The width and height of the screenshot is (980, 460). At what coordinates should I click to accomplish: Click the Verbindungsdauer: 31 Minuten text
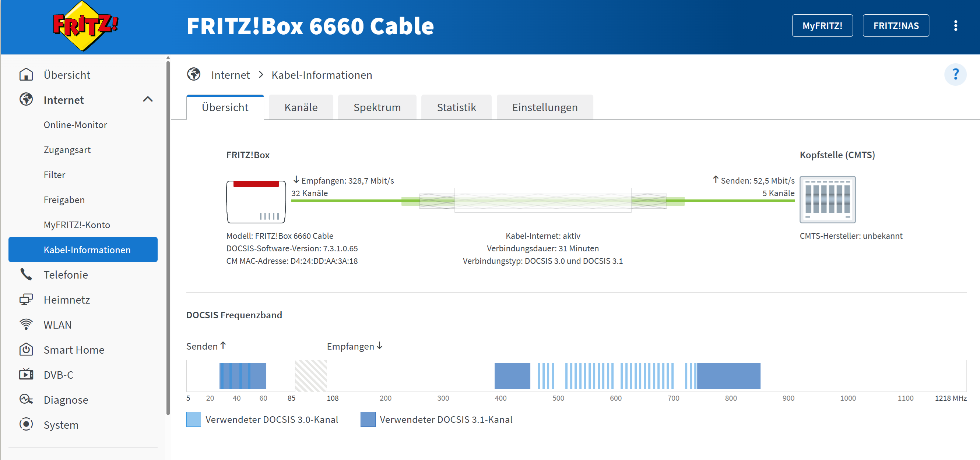(542, 248)
